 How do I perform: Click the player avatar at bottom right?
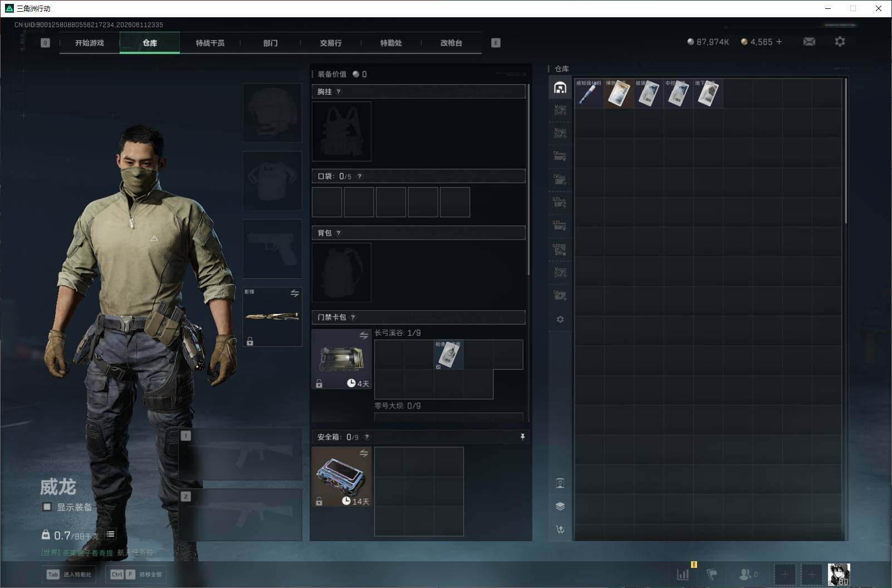pos(839,574)
